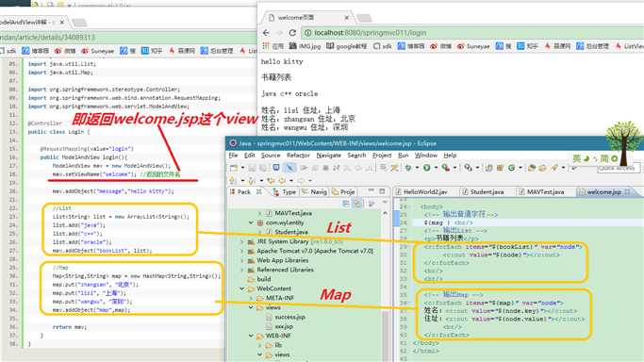644x362 pixels.
Task: Close the welcome page Chrome tab
Action: [x=347, y=18]
